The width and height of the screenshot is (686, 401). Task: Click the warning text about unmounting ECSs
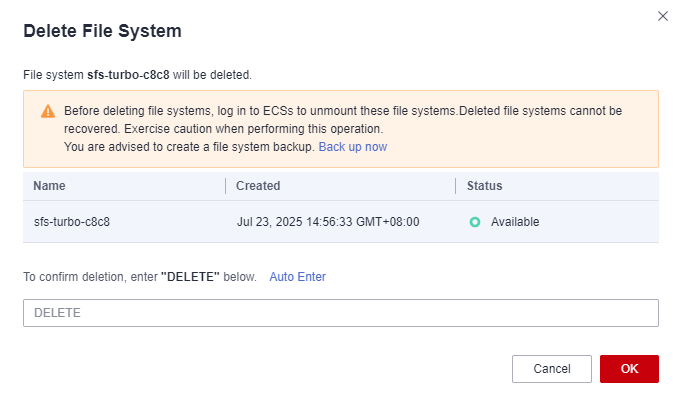coord(343,120)
